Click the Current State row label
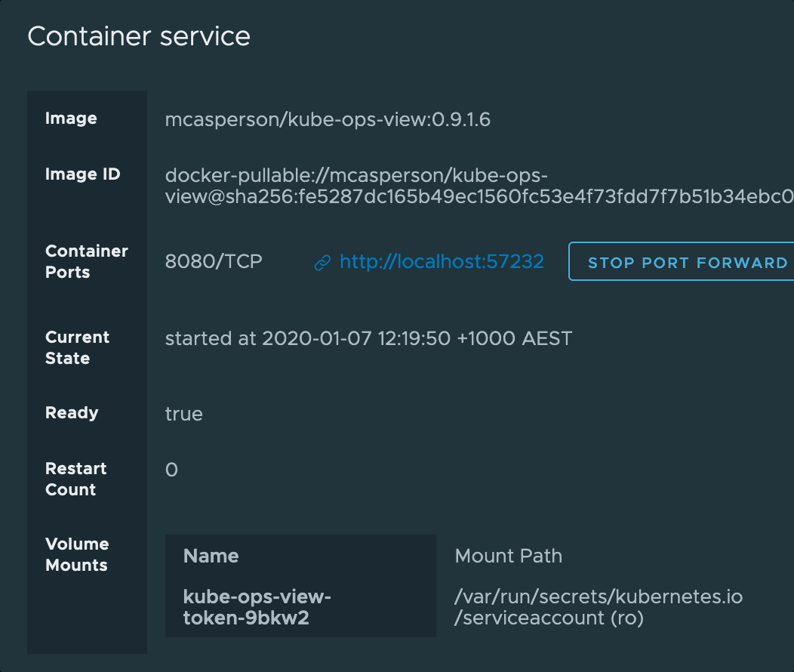The width and height of the screenshot is (794, 672). pos(77,347)
